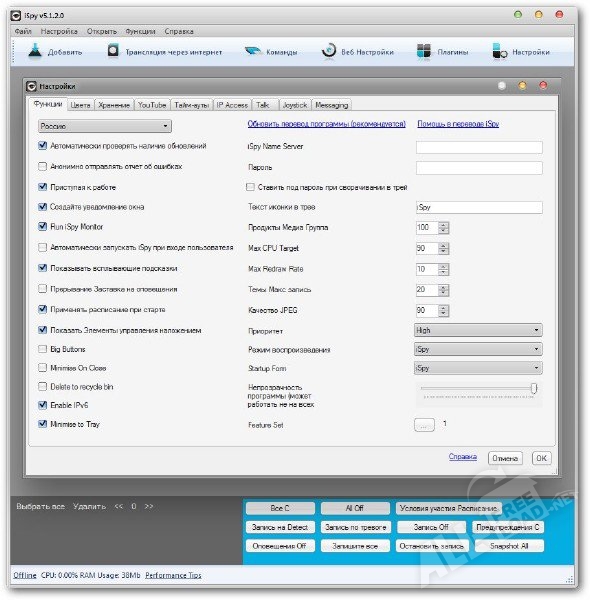
Task: Toggle the Enable IPv6 checkbox
Action: [42, 405]
